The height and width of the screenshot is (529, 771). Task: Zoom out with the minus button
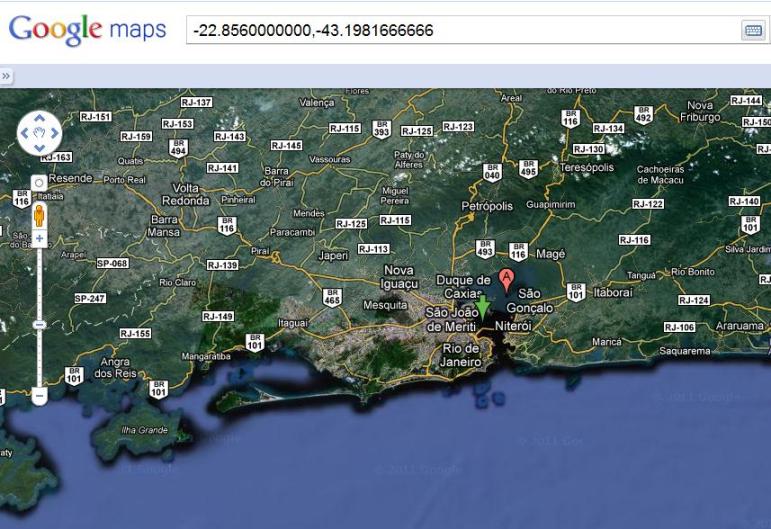click(39, 395)
